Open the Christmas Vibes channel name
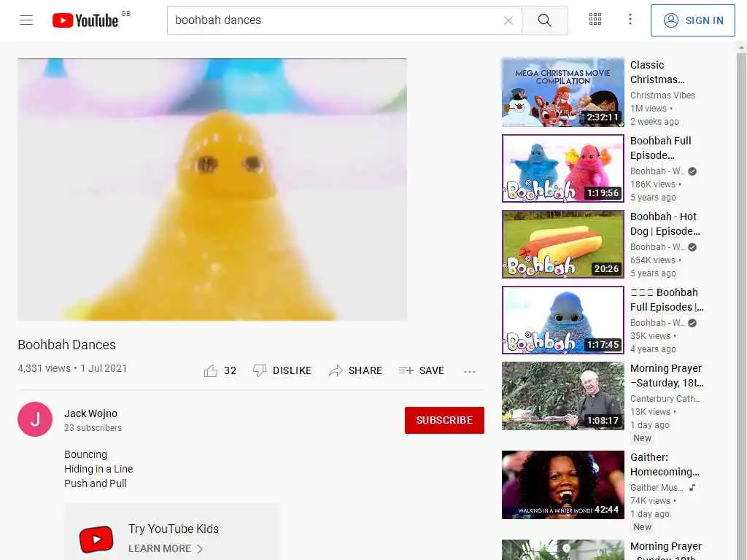Image resolution: width=747 pixels, height=560 pixels. click(662, 96)
